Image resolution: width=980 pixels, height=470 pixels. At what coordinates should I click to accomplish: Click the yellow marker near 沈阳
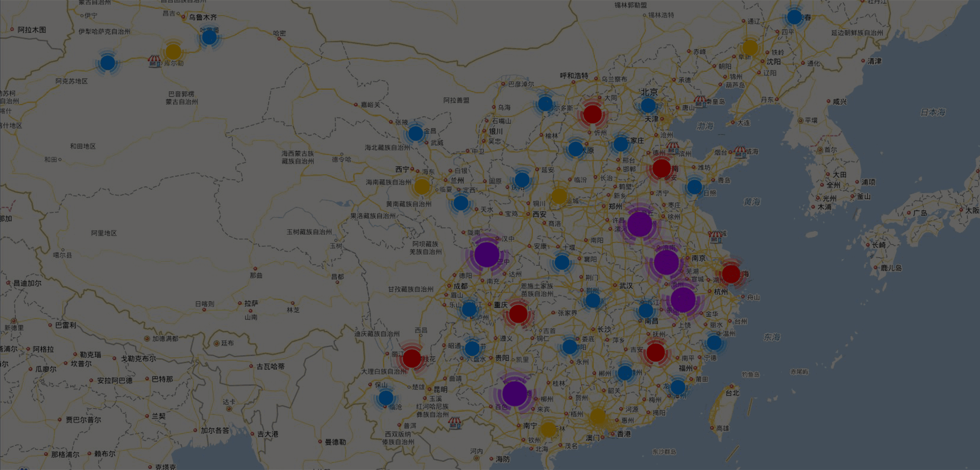click(750, 48)
